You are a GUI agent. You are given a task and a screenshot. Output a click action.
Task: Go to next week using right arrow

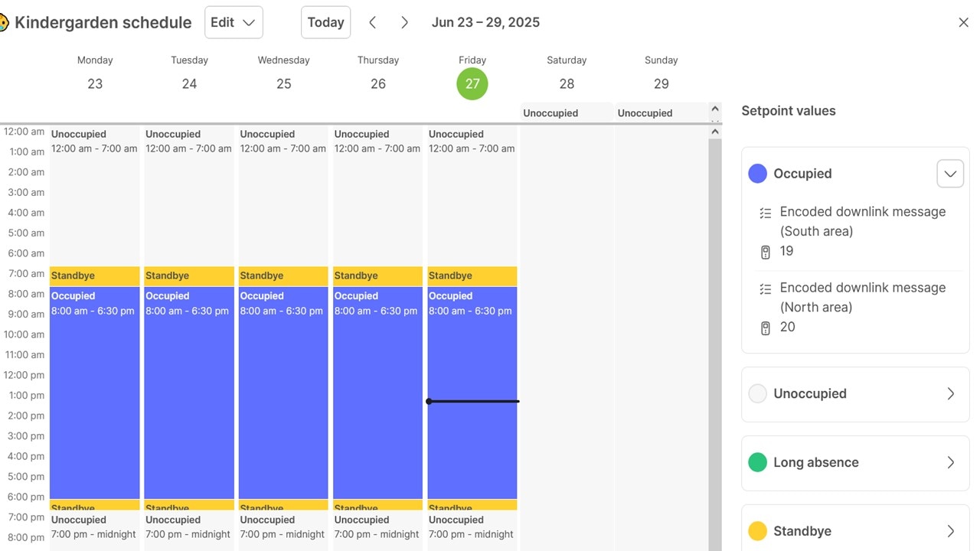click(x=404, y=23)
